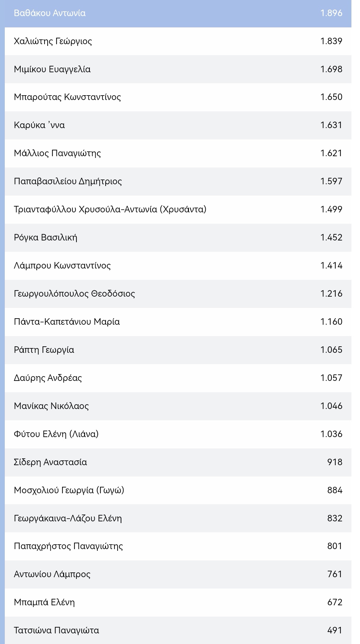Click the vote total 1.216

331,294
